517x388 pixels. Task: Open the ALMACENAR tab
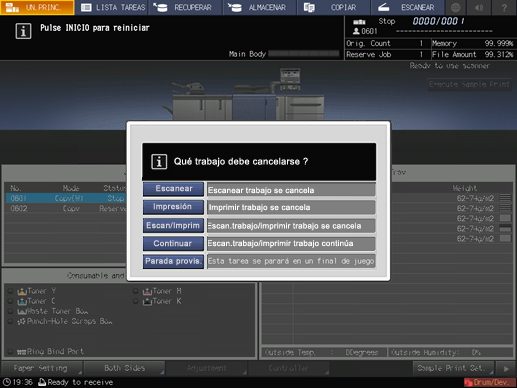click(x=260, y=7)
